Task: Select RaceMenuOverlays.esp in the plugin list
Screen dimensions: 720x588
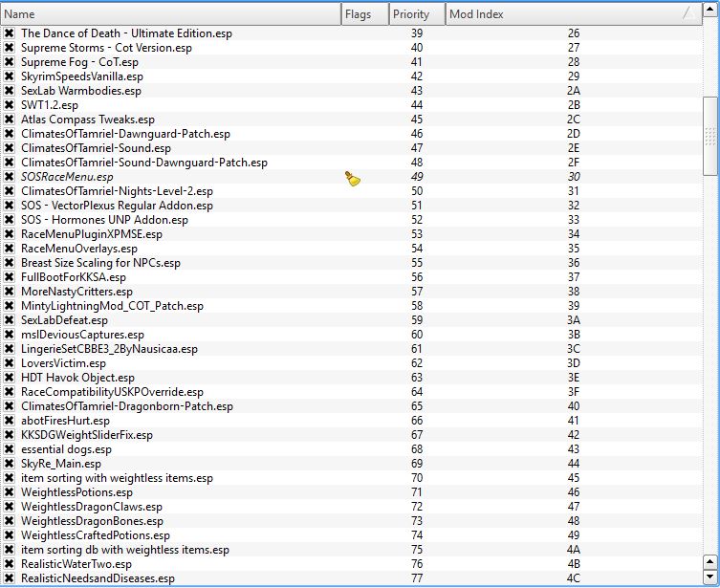Action: click(79, 249)
